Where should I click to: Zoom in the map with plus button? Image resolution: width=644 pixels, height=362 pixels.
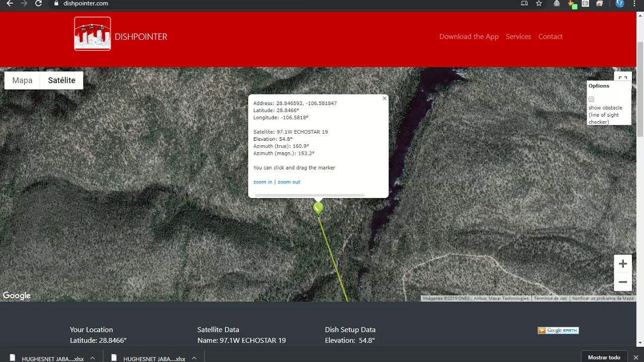(x=623, y=264)
